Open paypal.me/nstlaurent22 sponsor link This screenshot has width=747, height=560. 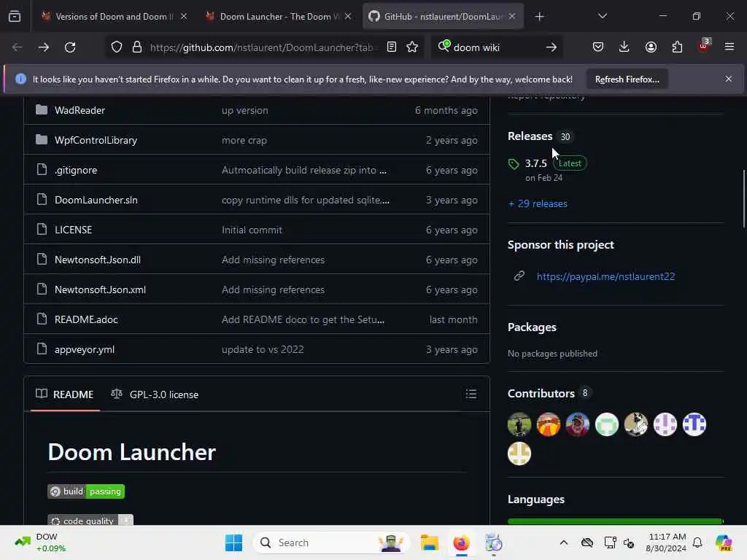[x=605, y=276]
